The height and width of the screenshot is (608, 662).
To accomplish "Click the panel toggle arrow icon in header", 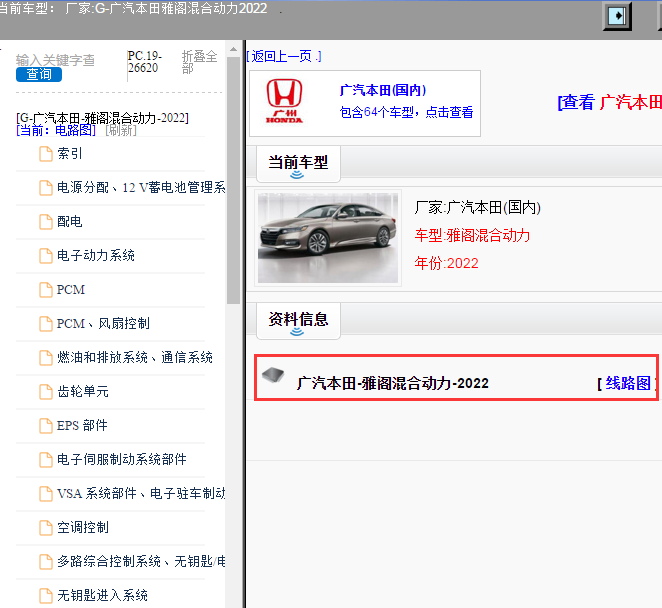I will pos(617,16).
